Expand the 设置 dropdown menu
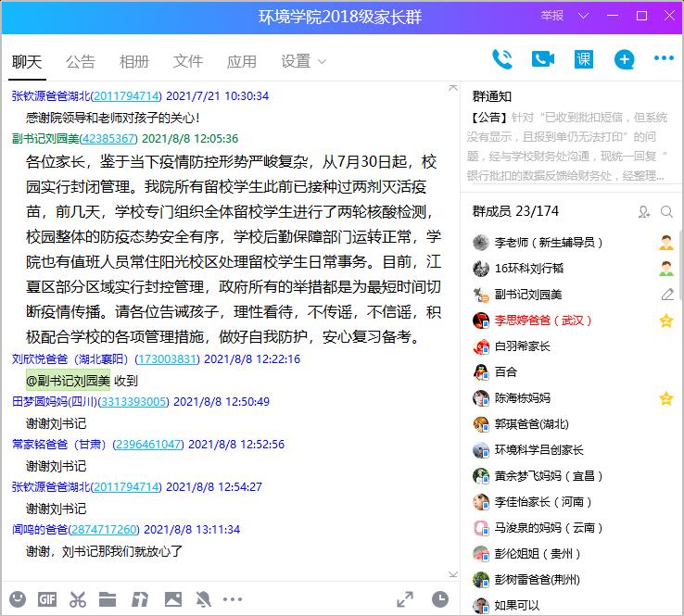Image resolution: width=684 pixels, height=616 pixels. click(304, 61)
